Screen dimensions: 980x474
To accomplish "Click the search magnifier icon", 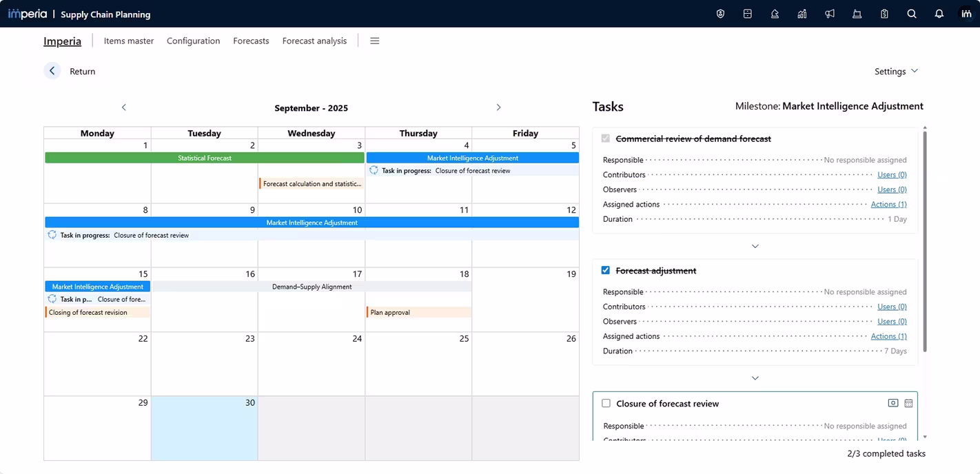I will (x=912, y=14).
